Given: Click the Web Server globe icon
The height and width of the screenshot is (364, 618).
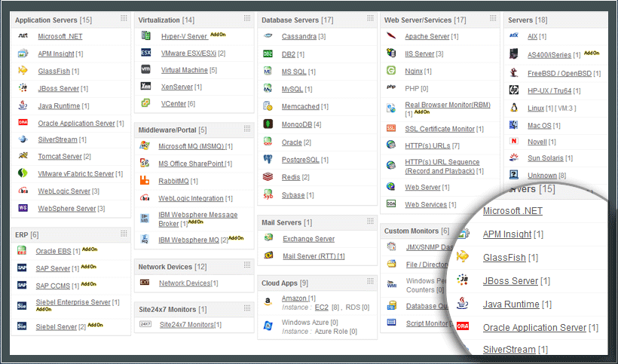Looking at the screenshot, I should coord(391,187).
